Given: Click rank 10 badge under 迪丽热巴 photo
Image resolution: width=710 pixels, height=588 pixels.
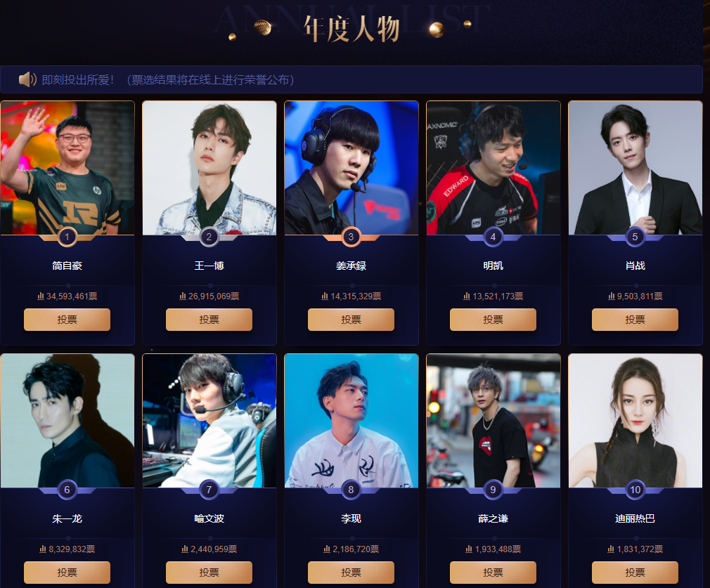Looking at the screenshot, I should coord(635,490).
